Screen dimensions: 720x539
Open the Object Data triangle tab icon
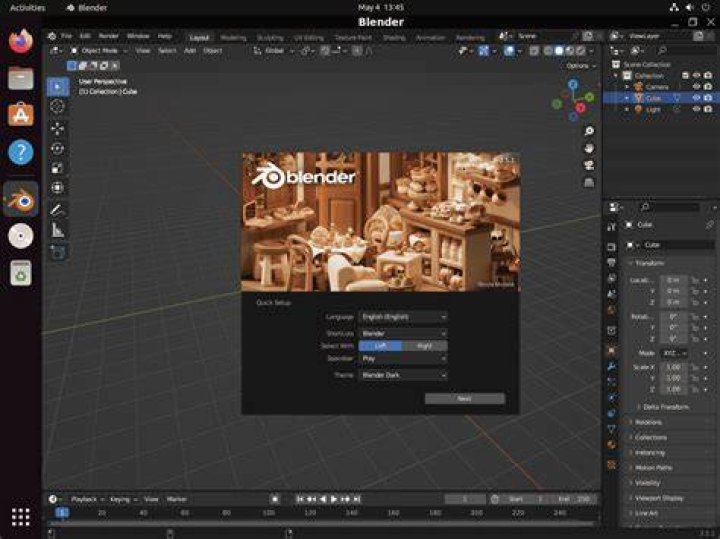[611, 428]
